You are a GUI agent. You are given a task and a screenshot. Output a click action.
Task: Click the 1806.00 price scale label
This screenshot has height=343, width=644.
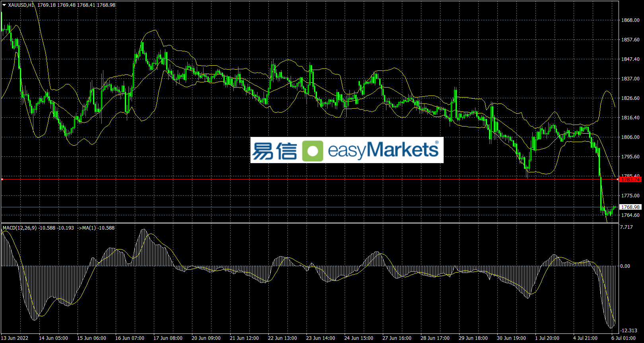click(630, 137)
